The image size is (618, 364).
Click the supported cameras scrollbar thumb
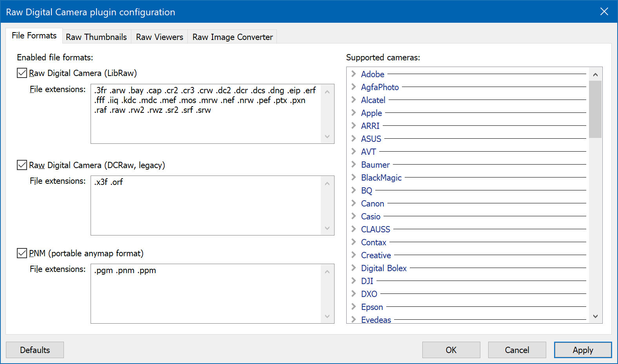pyautogui.click(x=595, y=109)
